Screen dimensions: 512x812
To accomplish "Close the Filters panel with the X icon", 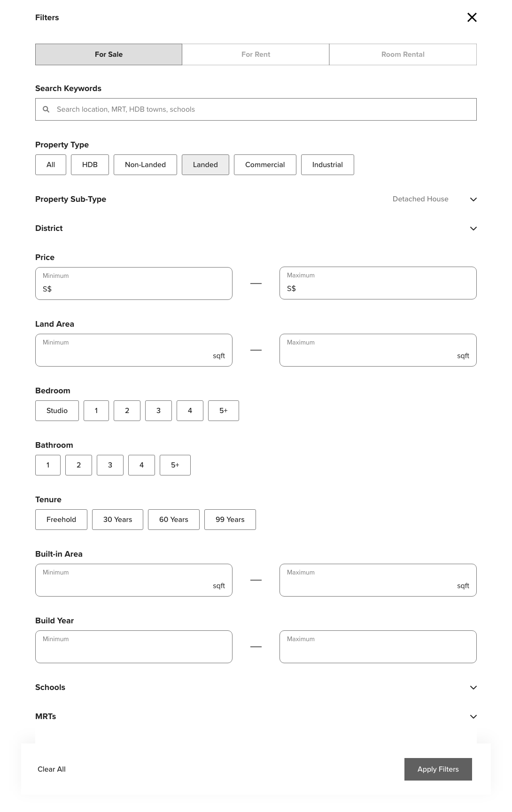I will 472,17.
